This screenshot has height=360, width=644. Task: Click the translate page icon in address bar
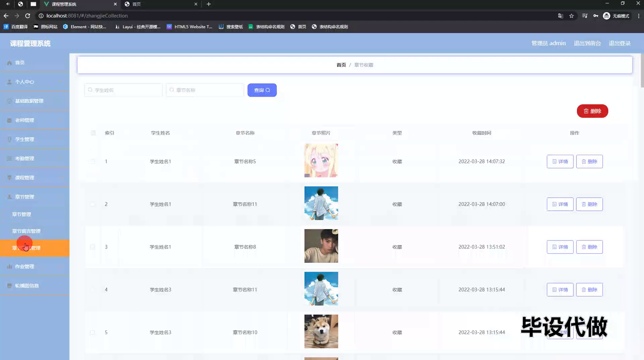[560, 16]
